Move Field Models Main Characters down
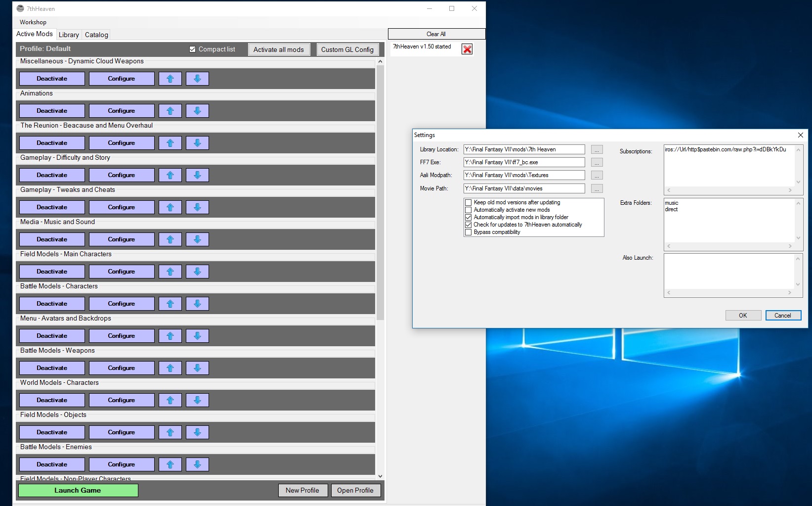Viewport: 812px width, 506px height. (197, 272)
